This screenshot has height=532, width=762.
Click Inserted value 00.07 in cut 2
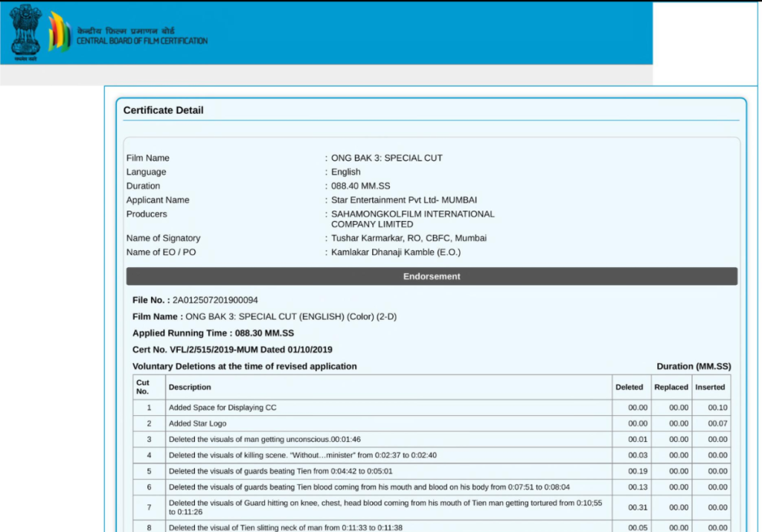(717, 423)
